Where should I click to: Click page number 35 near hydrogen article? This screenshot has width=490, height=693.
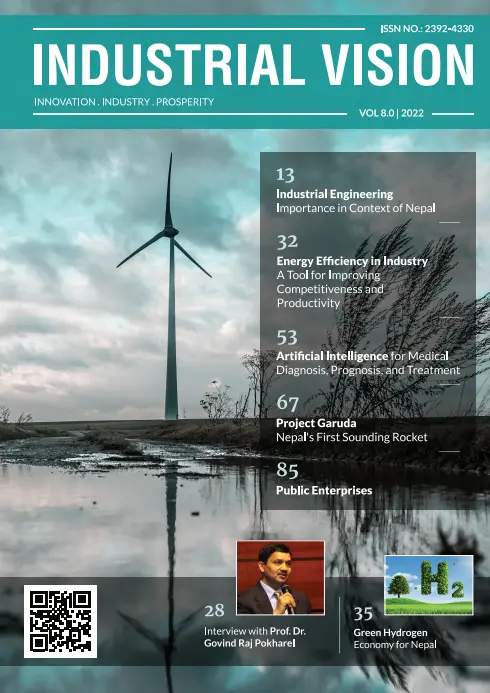363,613
